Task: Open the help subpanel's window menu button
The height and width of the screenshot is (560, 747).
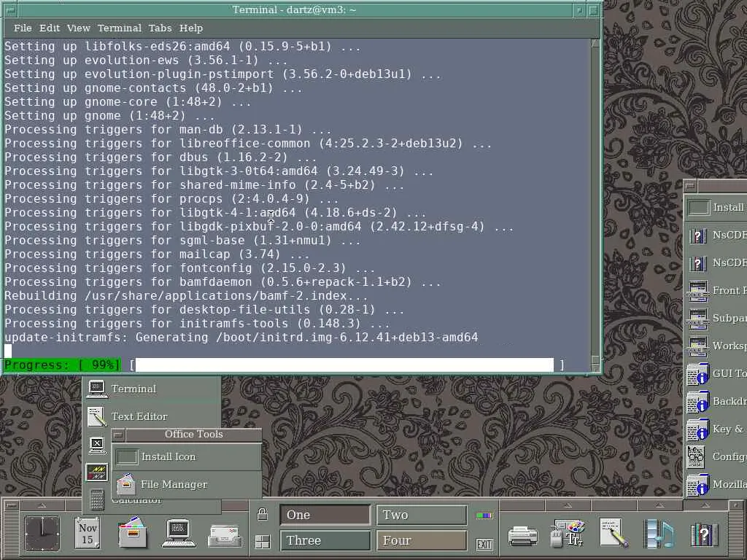Action: coord(690,186)
